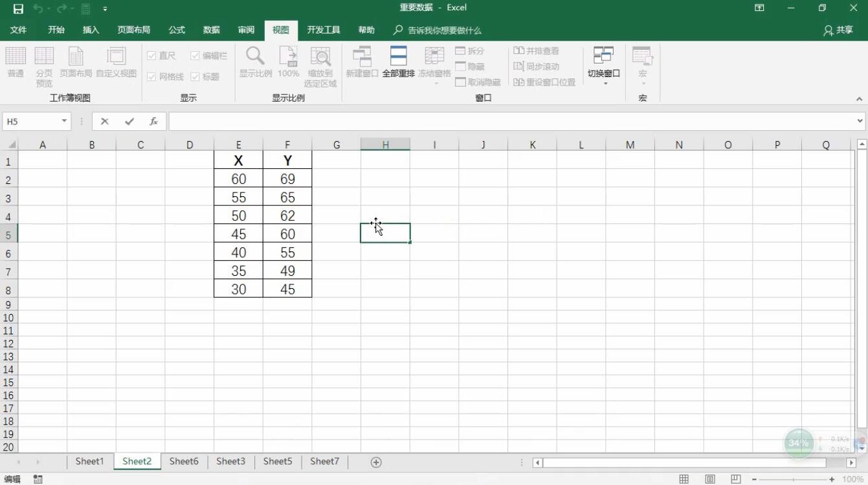Hide (隐藏) the current window
868x485 pixels.
[470, 67]
